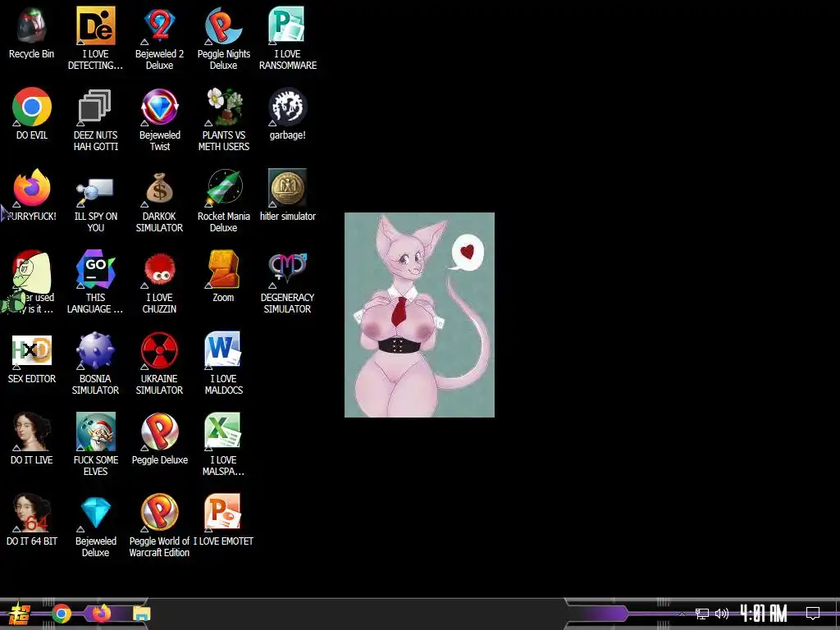Click the Publisher shortcut on the desktop
840x630 pixels.
coord(287,25)
